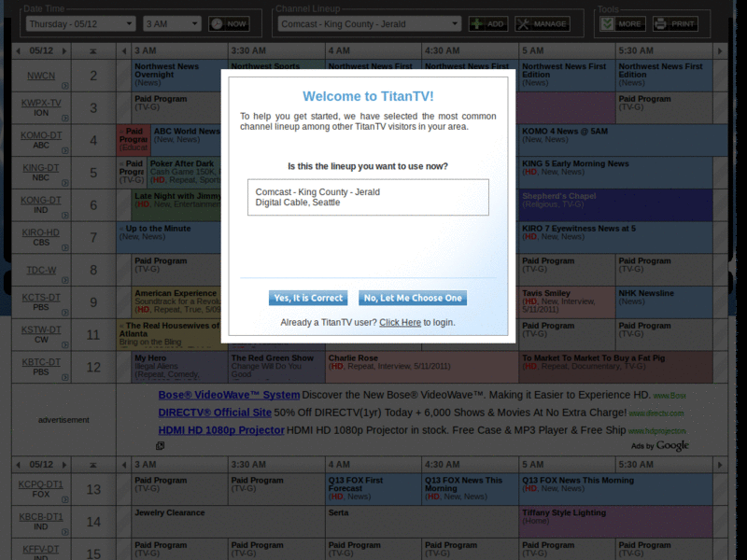Confirm lineup with Yes, It is Correct

[308, 298]
